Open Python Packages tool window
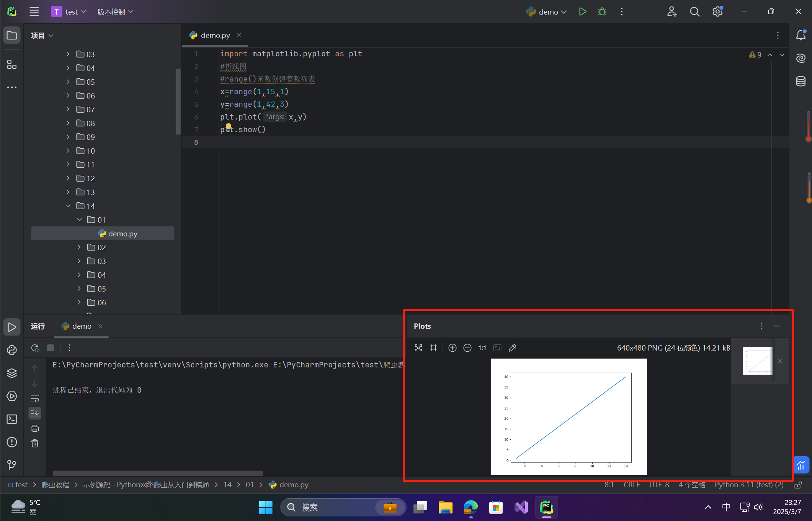Screen dimensions: 812x521 coord(12,373)
